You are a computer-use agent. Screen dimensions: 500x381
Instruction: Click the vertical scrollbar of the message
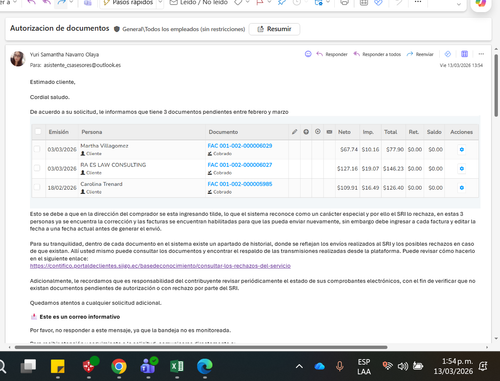(x=496, y=86)
